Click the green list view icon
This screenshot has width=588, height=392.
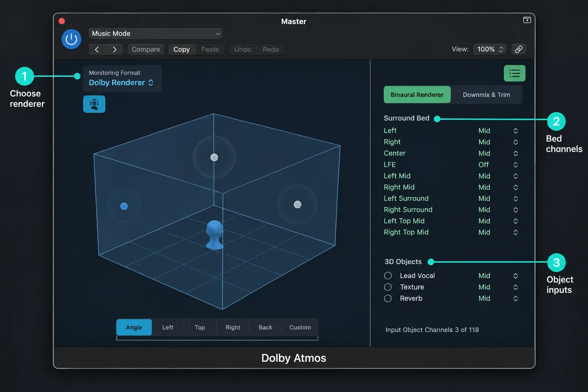[x=514, y=73]
